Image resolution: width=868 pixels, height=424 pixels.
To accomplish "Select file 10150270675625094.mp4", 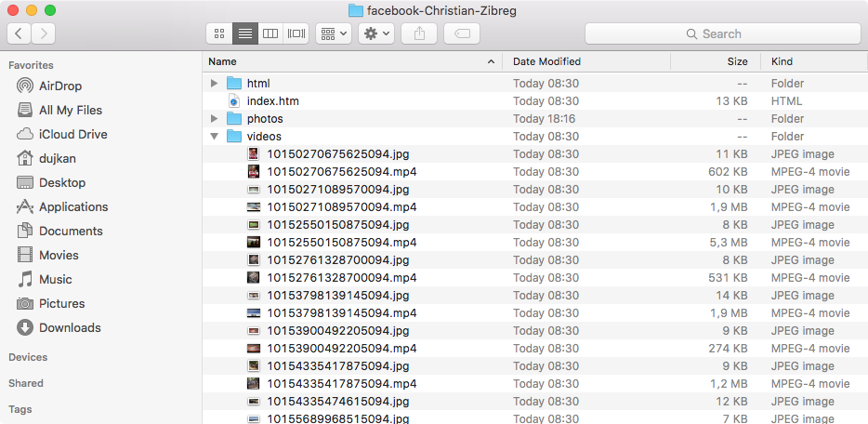I will click(x=534, y=172).
